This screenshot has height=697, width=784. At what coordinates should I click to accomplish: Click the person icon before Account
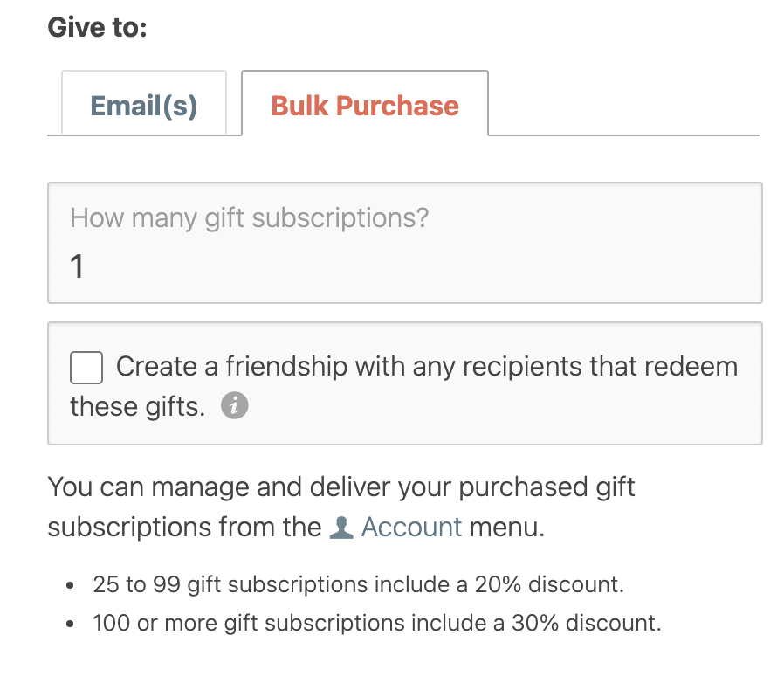click(341, 528)
